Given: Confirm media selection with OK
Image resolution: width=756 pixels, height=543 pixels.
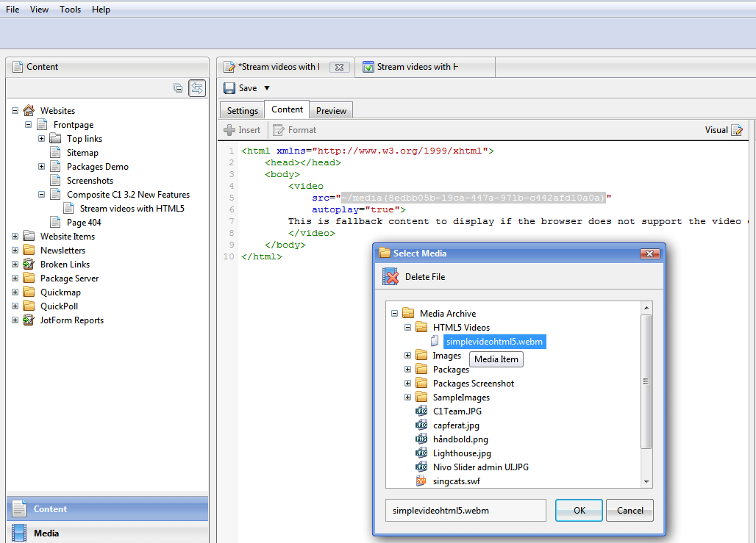Looking at the screenshot, I should [x=578, y=510].
